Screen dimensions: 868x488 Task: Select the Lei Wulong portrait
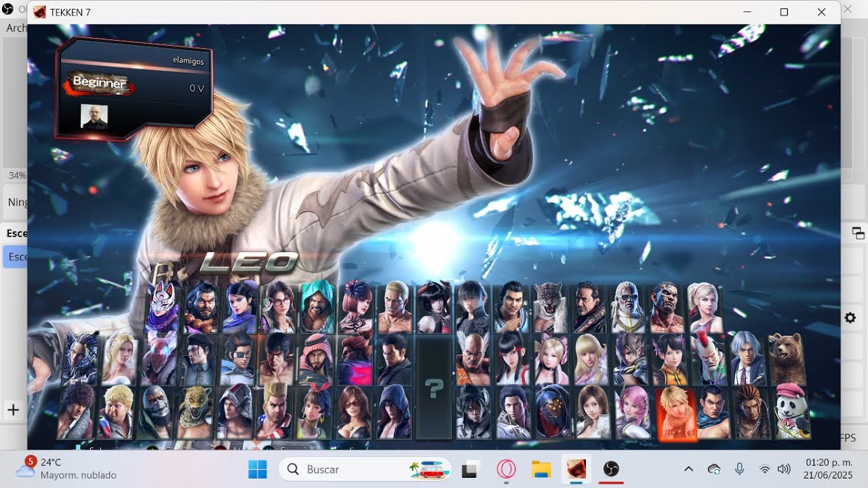[511, 308]
